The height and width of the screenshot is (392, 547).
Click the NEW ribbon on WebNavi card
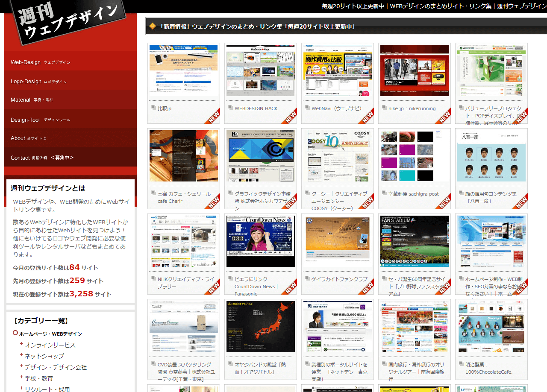tap(366, 116)
